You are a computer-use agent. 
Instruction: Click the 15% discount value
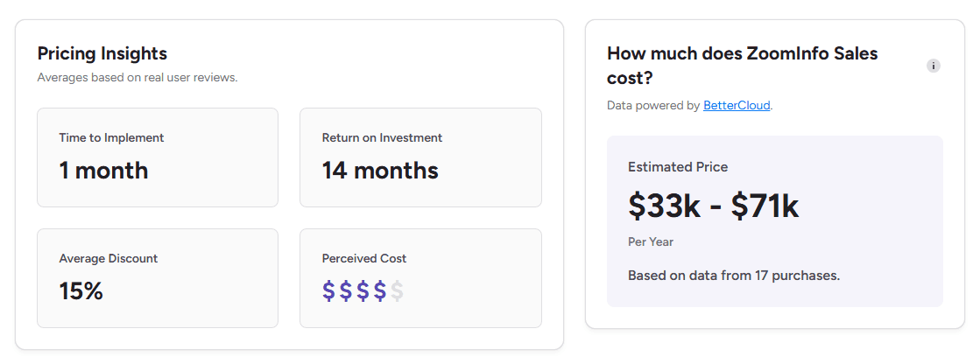[x=81, y=291]
